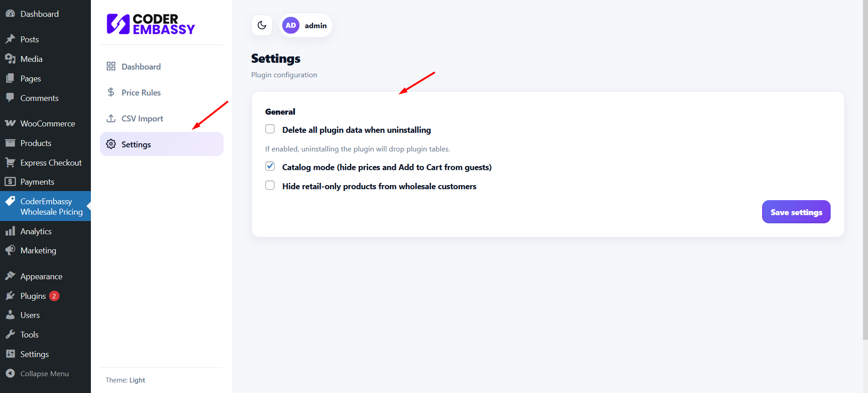Image resolution: width=868 pixels, height=393 pixels.
Task: Open the CoderEmbassy Wholesale Pricing menu
Action: coord(51,207)
